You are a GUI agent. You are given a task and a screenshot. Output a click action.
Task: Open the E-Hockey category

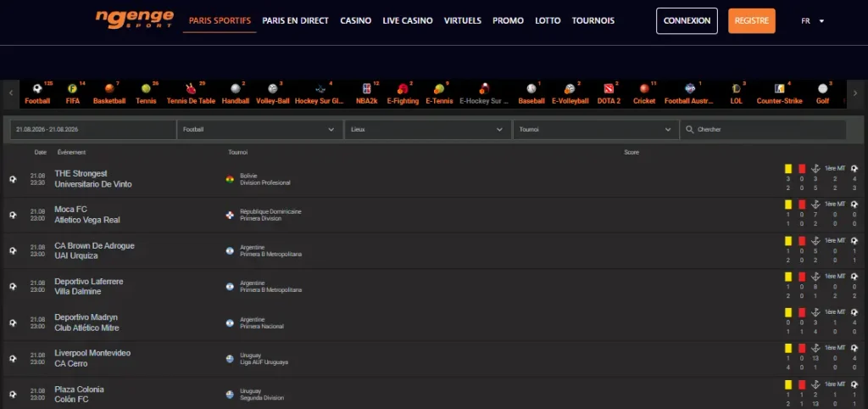tap(484, 93)
